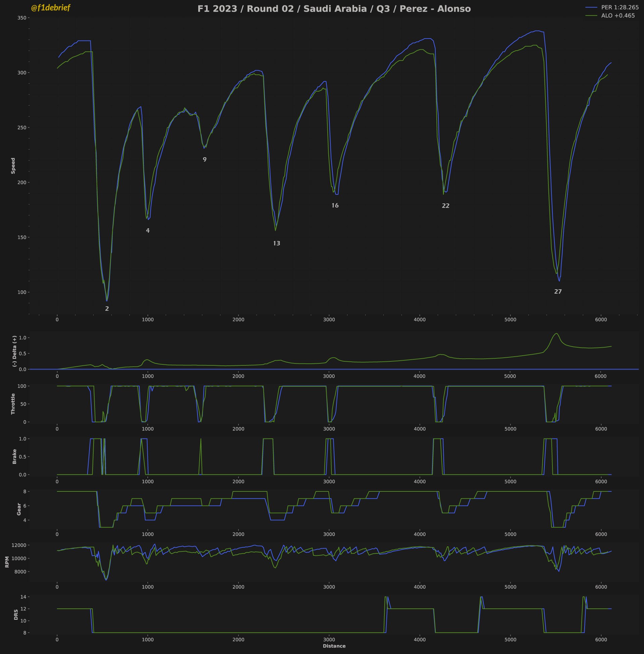Click the PER 1:28.265 legend entry
This screenshot has height=654, width=644.
tap(620, 7)
